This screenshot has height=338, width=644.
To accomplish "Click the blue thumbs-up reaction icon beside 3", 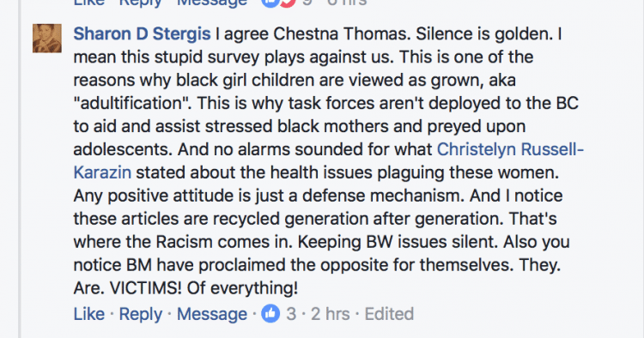I will [x=270, y=314].
